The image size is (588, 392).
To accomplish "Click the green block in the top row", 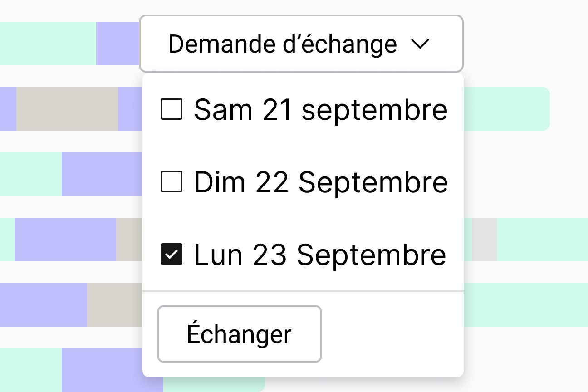I will coord(48,44).
